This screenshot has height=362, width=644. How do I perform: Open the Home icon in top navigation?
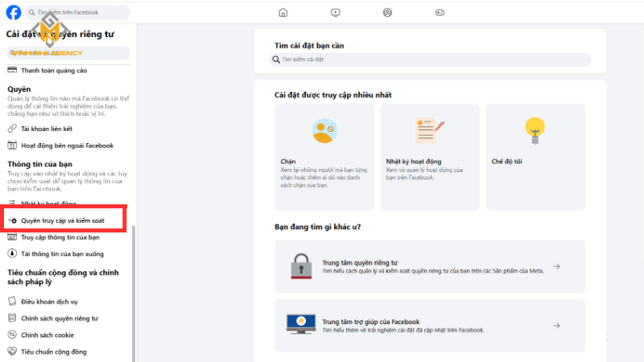tap(283, 12)
